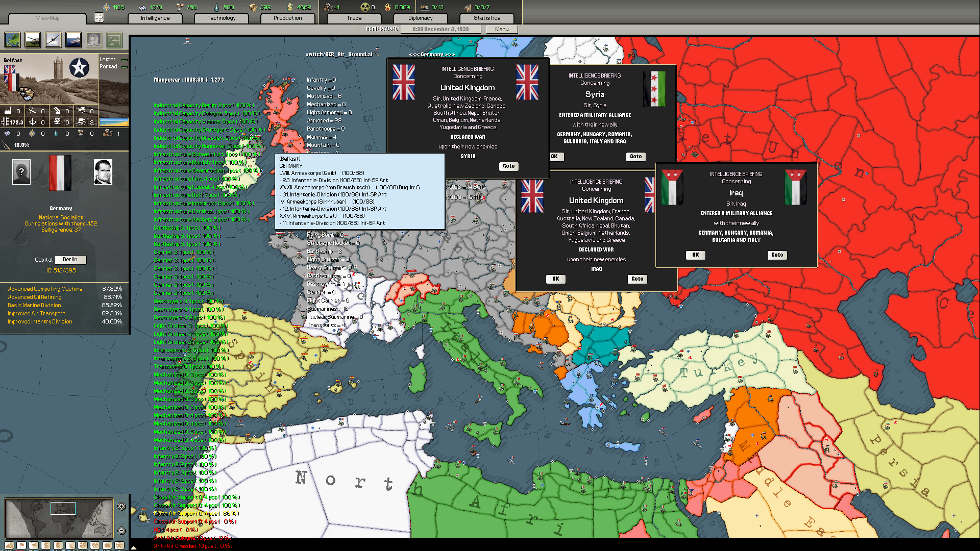Click Goto on the Syria intelligence briefing
The width and height of the screenshot is (980, 551).
click(x=635, y=157)
